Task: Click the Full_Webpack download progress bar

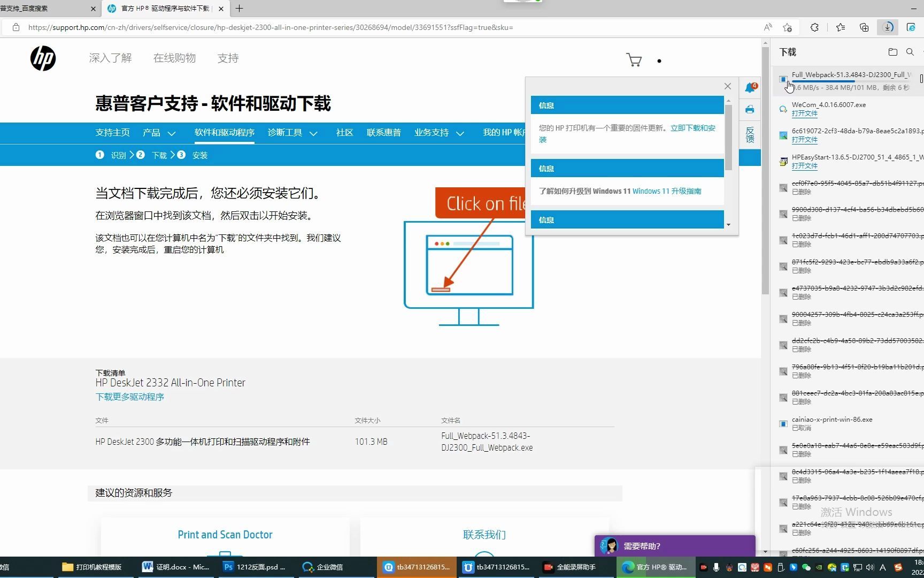Action: tap(851, 81)
